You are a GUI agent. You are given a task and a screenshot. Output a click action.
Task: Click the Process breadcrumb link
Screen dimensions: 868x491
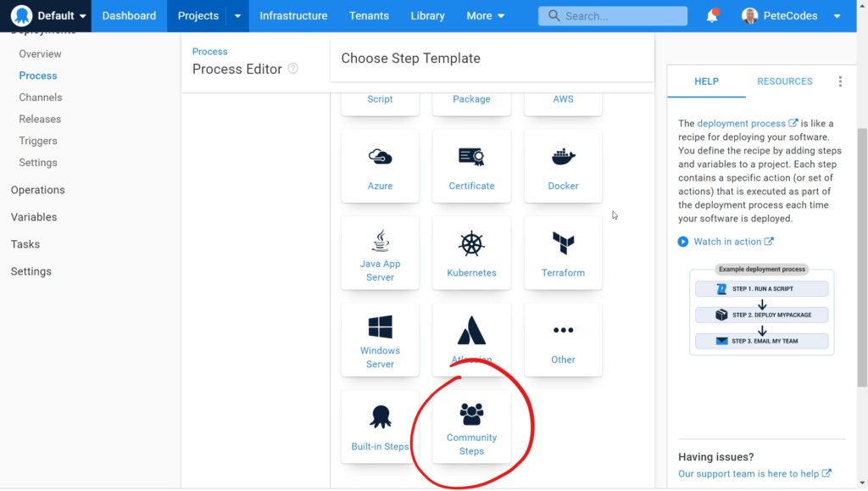pos(210,52)
